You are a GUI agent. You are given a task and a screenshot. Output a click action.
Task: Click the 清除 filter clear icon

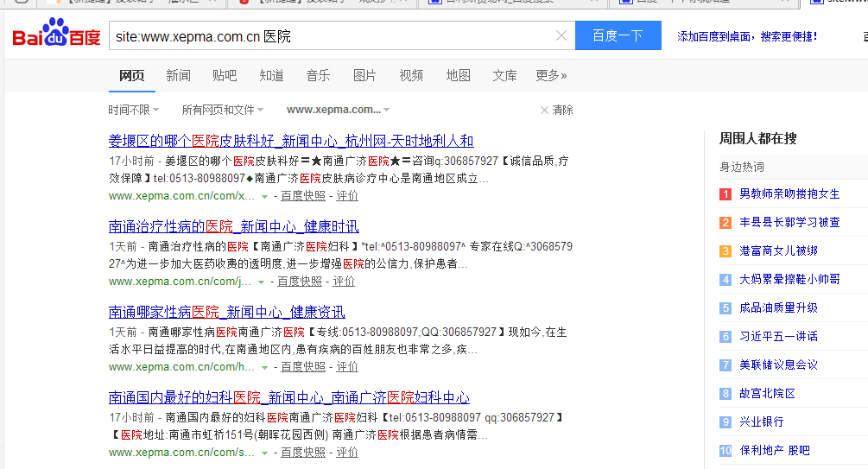(544, 110)
